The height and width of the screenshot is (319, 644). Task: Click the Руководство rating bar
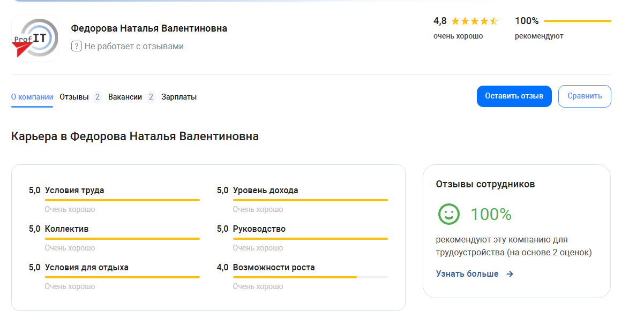310,239
